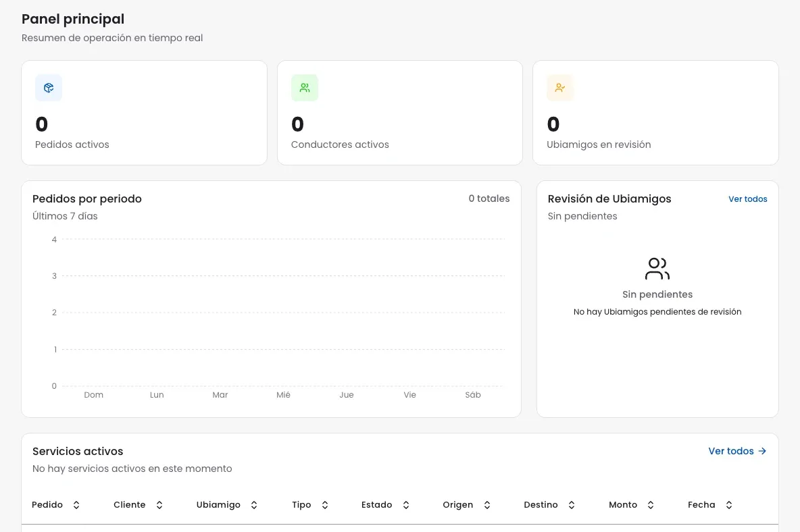Open Ver todos link in Servicios activos
Image resolution: width=800 pixels, height=532 pixels.
[x=737, y=451]
